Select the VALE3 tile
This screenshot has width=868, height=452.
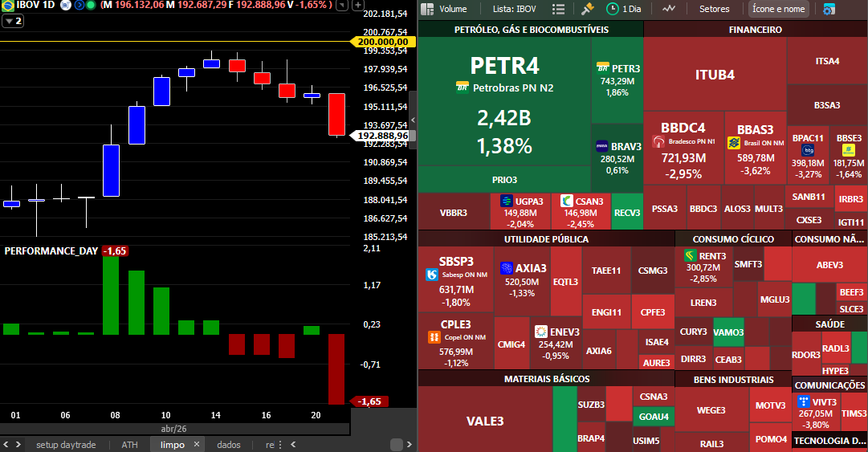point(485,421)
